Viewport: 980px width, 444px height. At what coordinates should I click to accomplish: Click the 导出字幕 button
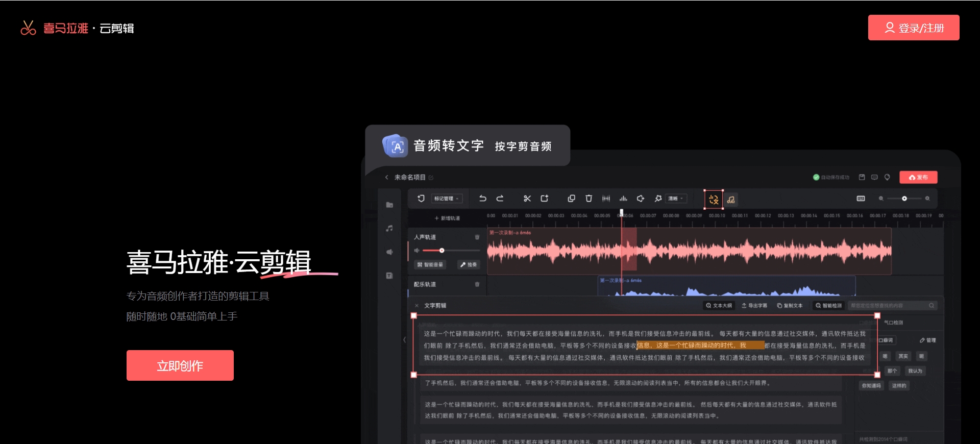click(x=754, y=306)
